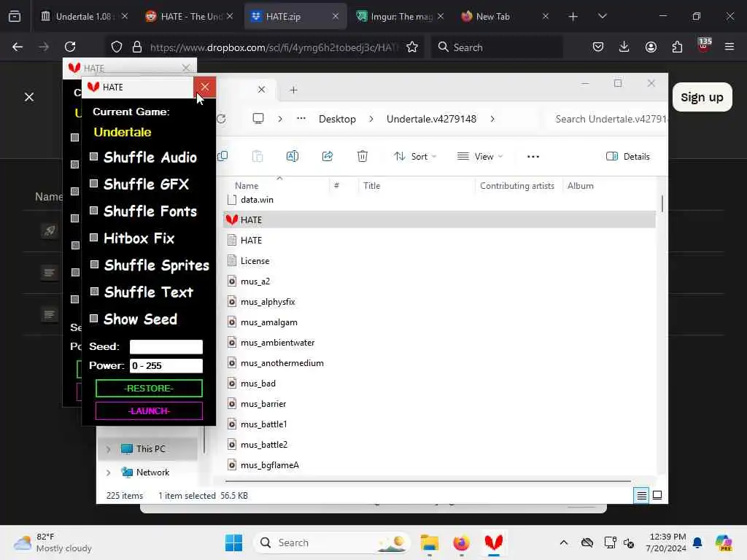Hit the purple LAUNCH button
The width and height of the screenshot is (747, 560).
tap(149, 411)
